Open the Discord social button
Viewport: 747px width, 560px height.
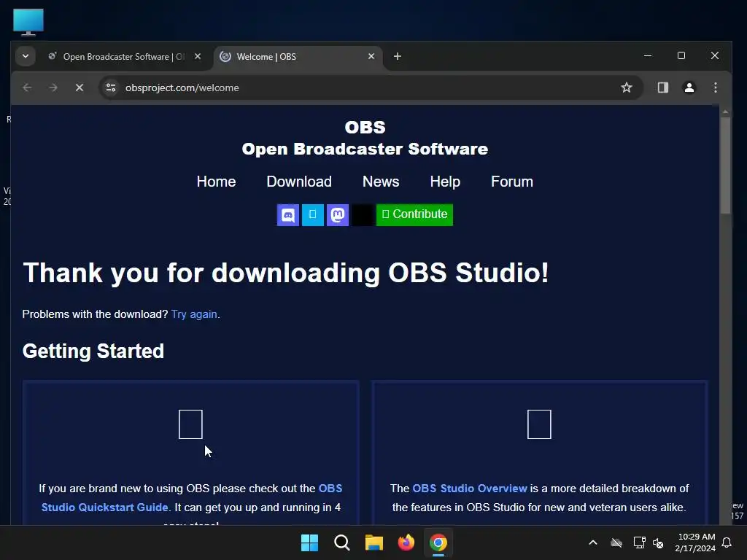click(x=287, y=215)
